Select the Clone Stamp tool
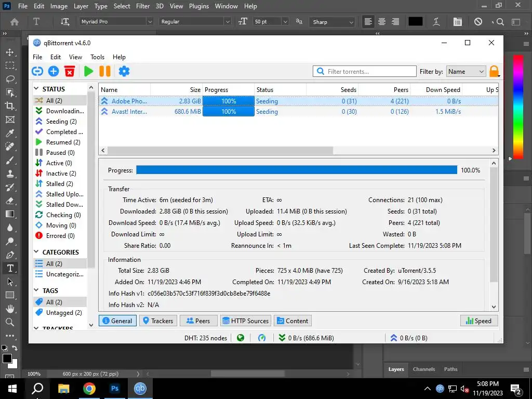532x399 pixels. [10, 174]
